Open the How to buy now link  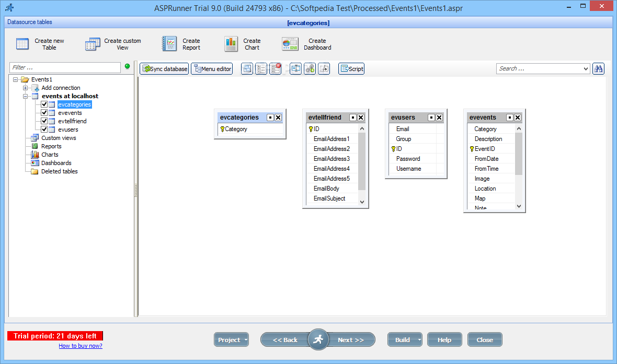pos(81,346)
